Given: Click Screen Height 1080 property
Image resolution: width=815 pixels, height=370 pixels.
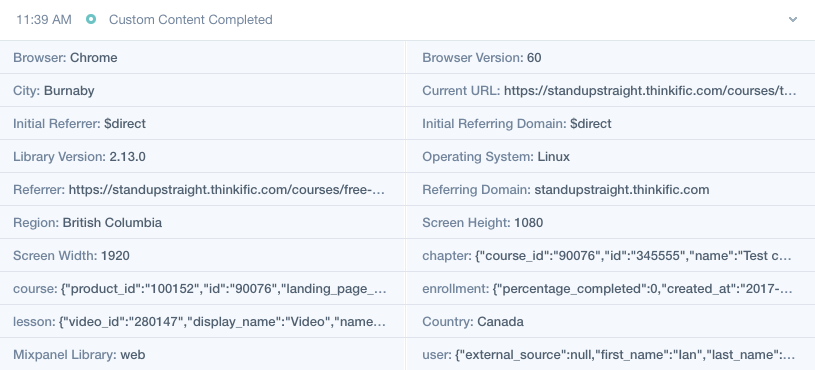Looking at the screenshot, I should (610, 222).
